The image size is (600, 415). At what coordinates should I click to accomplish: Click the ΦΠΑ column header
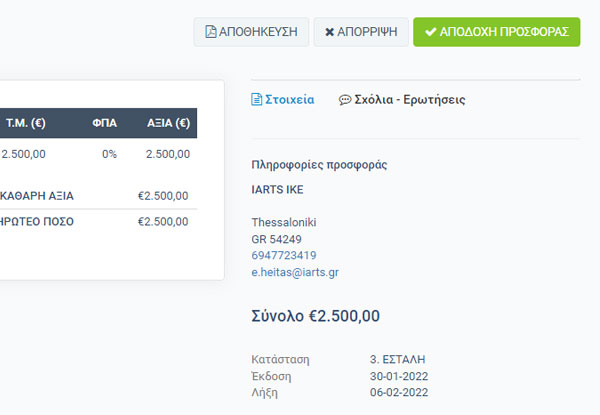click(104, 123)
